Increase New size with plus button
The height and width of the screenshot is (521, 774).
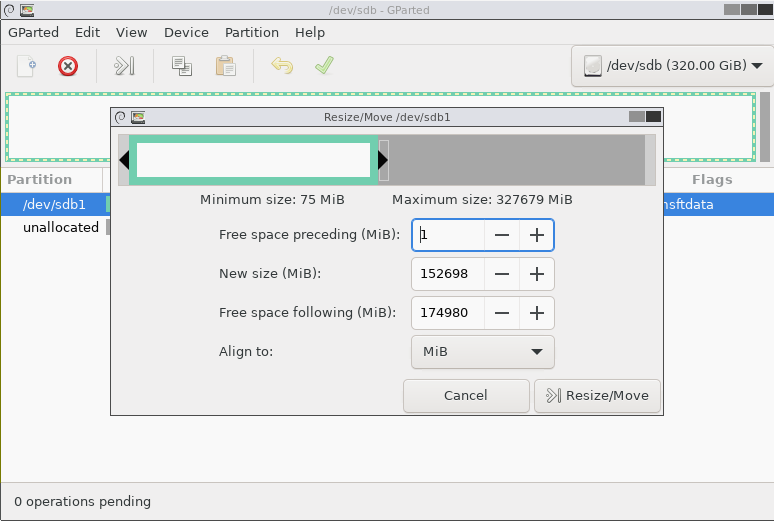click(537, 274)
